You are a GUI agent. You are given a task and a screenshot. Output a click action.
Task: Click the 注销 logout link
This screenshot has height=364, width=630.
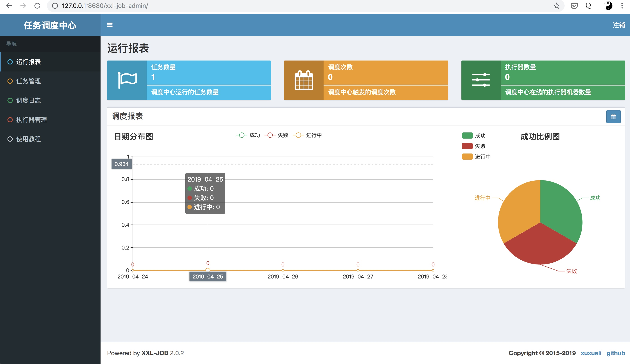click(619, 25)
